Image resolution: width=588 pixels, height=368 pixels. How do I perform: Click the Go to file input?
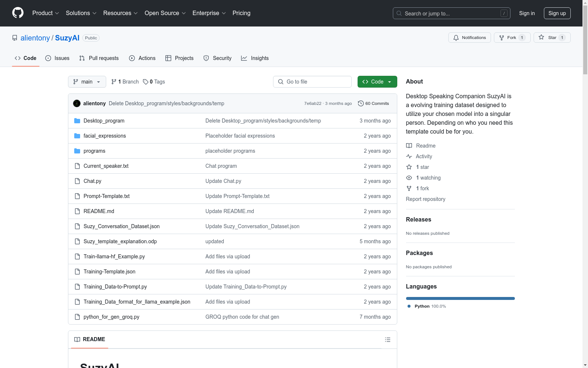[312, 82]
